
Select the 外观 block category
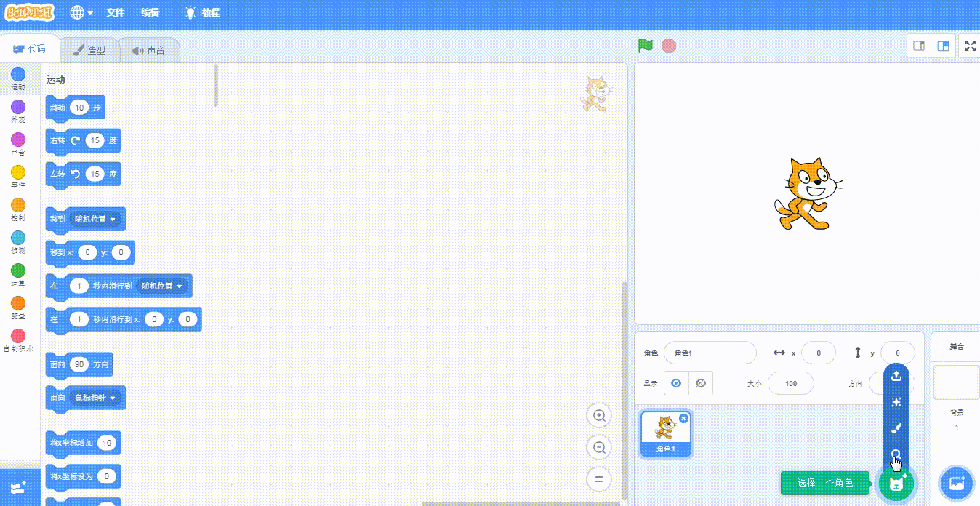click(18, 111)
